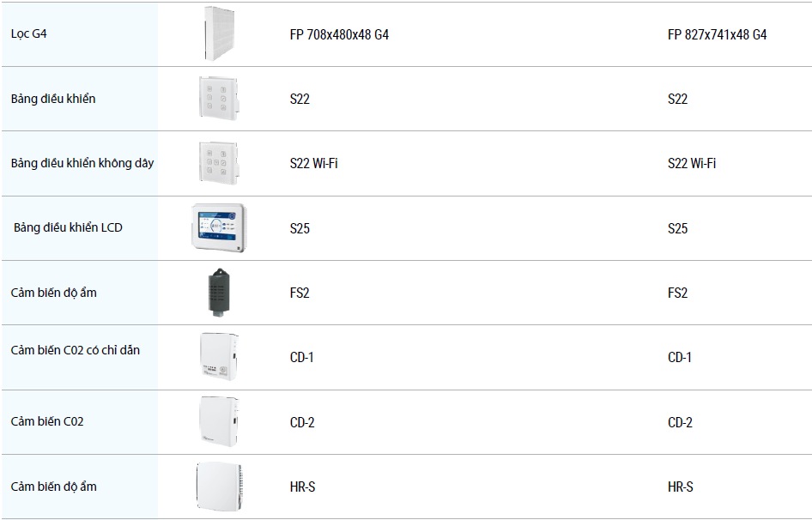Select CD-2 text next to its sensor image

click(302, 422)
